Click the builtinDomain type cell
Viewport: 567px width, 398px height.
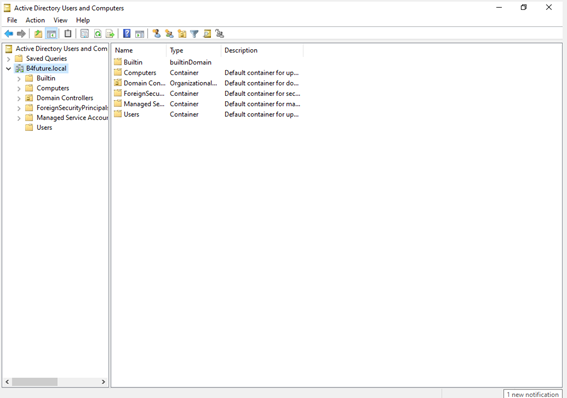tap(191, 62)
